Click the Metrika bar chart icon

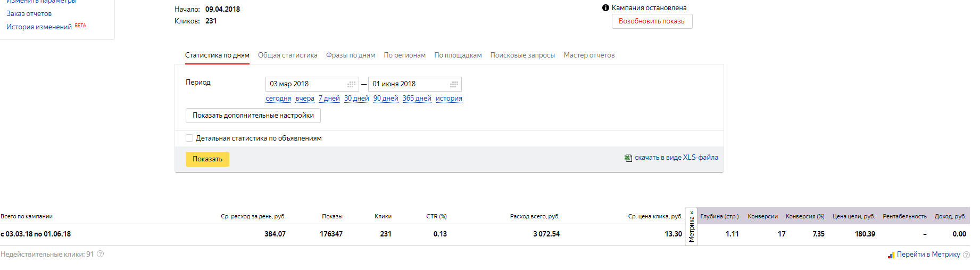coord(891,255)
